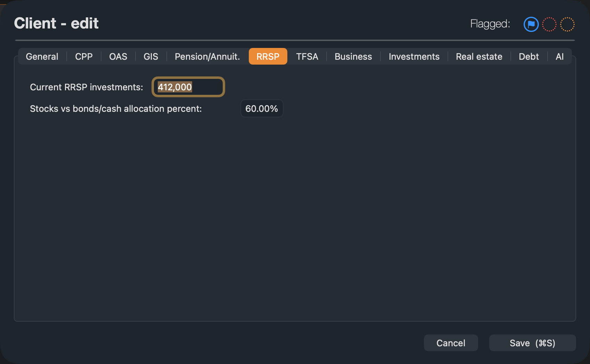The height and width of the screenshot is (364, 590).
Task: Click the Client - edit title
Action: coord(56,23)
